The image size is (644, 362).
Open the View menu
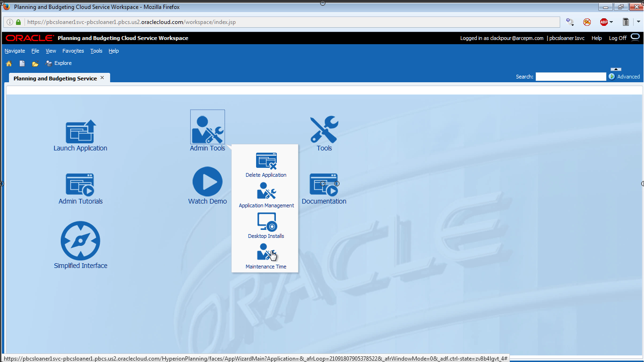pyautogui.click(x=51, y=51)
